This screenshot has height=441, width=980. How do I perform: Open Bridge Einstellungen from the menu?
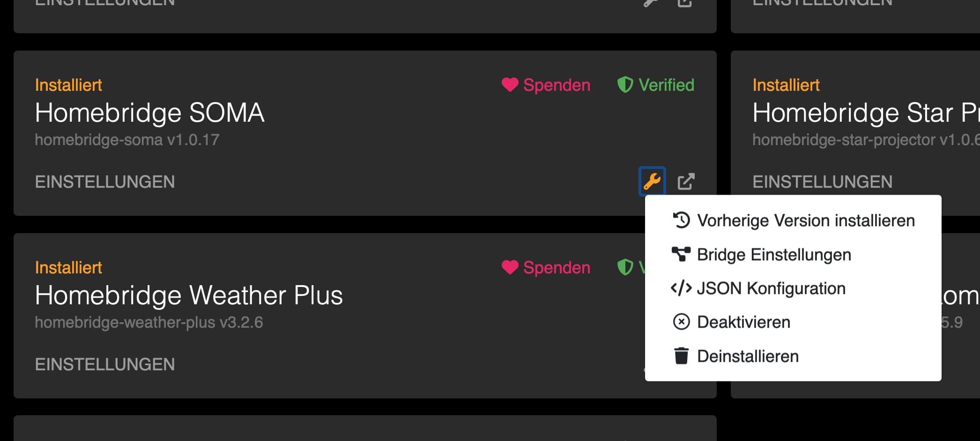point(774,254)
